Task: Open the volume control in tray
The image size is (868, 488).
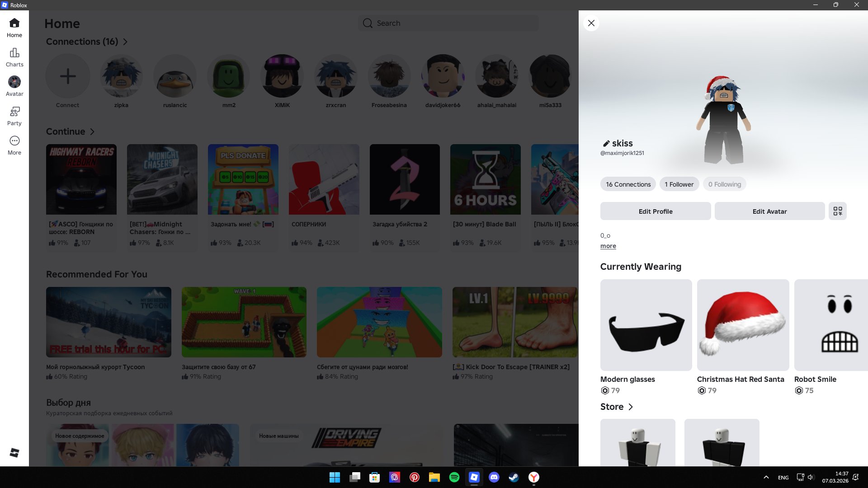Action: (x=811, y=477)
